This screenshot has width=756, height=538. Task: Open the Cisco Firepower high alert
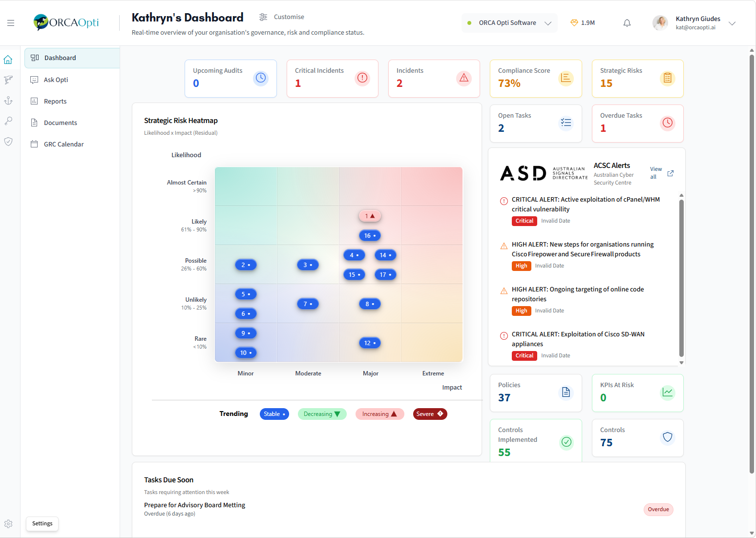[583, 249]
